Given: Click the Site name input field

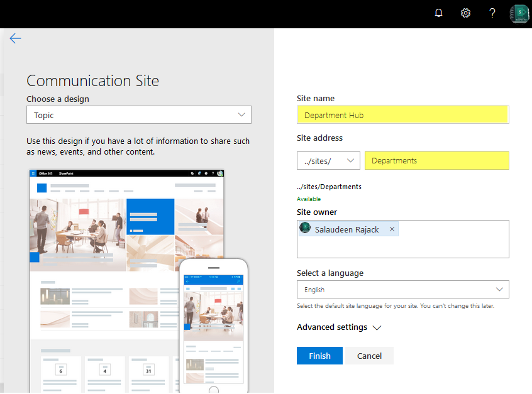Looking at the screenshot, I should (x=402, y=114).
